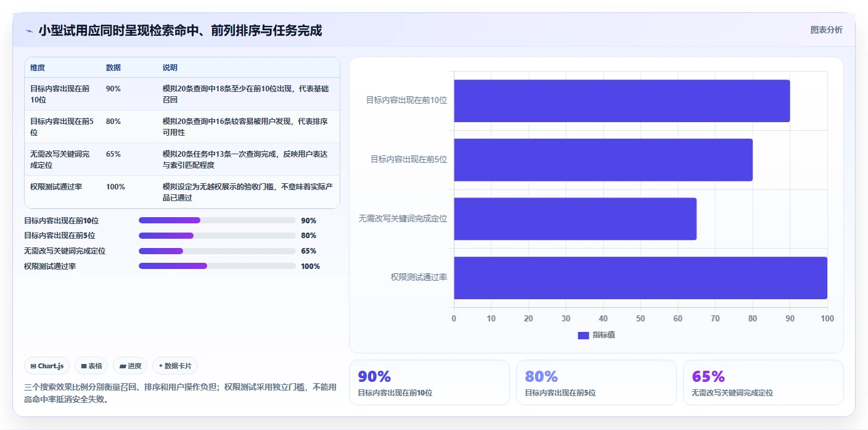Click the 80% data card below the chart
Screen dimensions: 868x430
(x=596, y=382)
